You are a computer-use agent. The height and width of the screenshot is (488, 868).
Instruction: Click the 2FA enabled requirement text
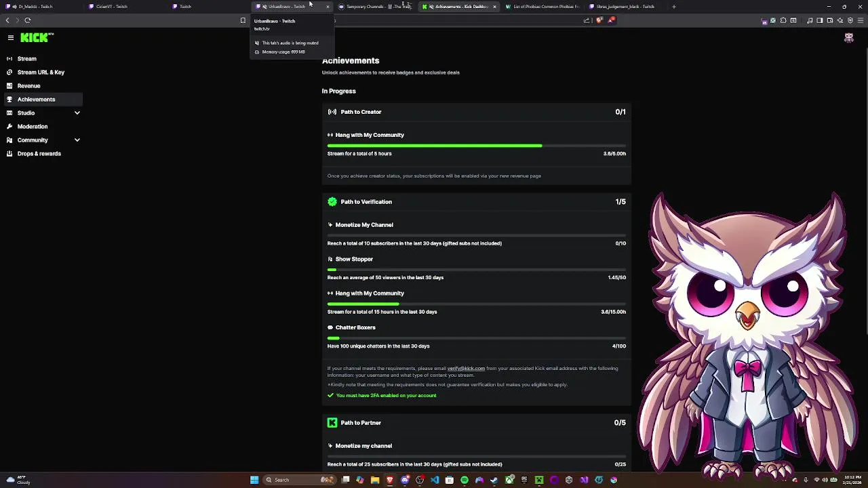tap(386, 396)
